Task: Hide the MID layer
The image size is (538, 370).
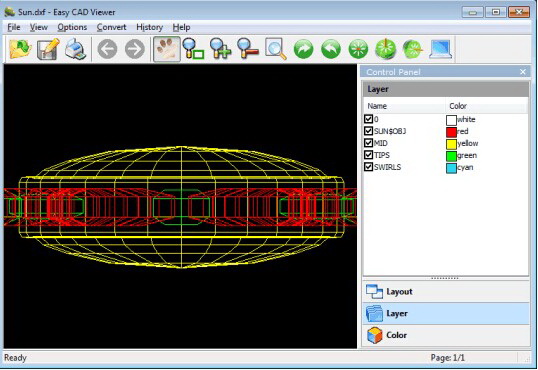Action: click(x=369, y=143)
